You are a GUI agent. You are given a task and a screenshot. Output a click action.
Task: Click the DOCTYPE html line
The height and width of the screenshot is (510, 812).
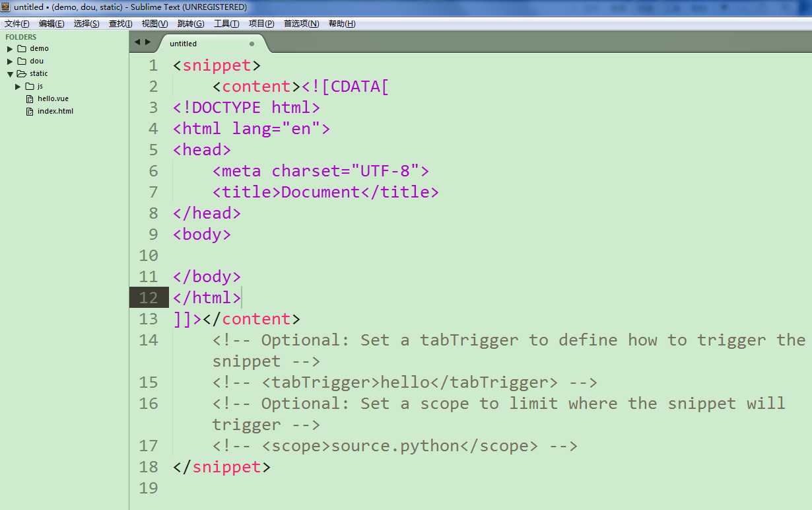[x=247, y=108]
